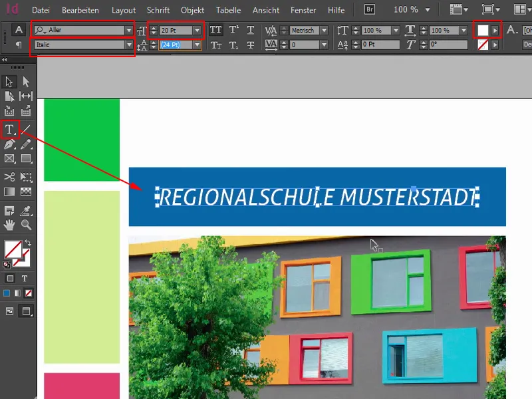Open the Layout menu
The height and width of the screenshot is (399, 532).
pyautogui.click(x=124, y=10)
